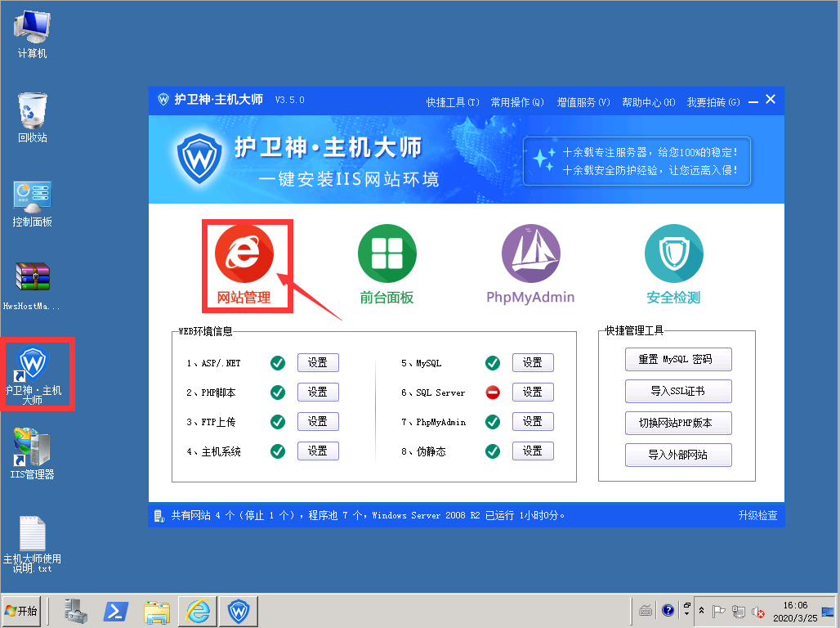Open the 帮助中心(H) menu
Screen dimensions: 840x628
[649, 102]
